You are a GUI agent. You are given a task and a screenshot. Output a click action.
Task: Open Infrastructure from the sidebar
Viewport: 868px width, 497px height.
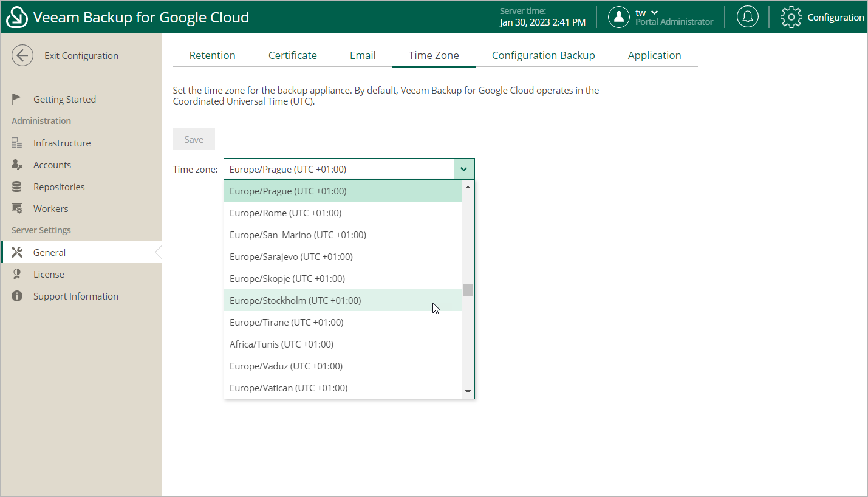point(61,143)
